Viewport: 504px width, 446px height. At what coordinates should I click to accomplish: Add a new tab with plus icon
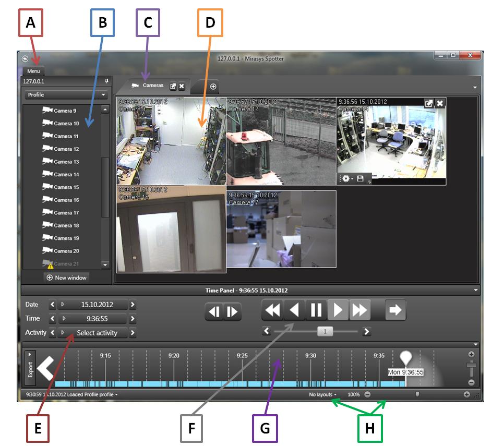[x=213, y=87]
